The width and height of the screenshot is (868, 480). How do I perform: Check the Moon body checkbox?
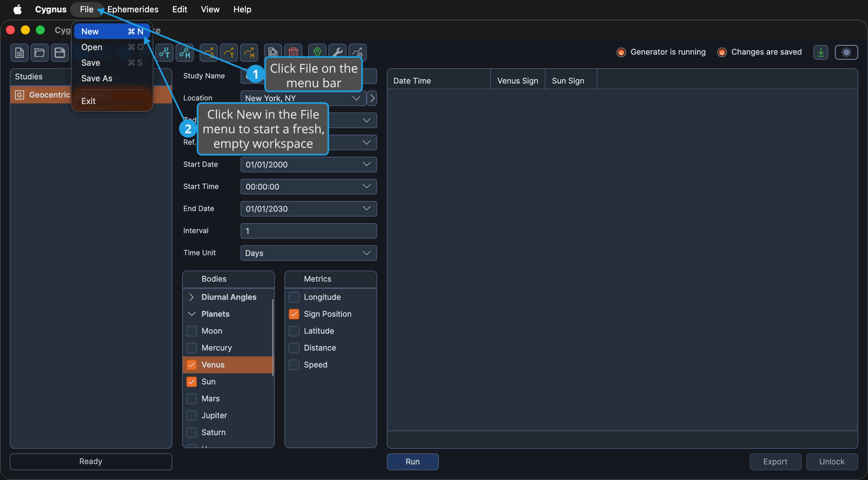192,331
